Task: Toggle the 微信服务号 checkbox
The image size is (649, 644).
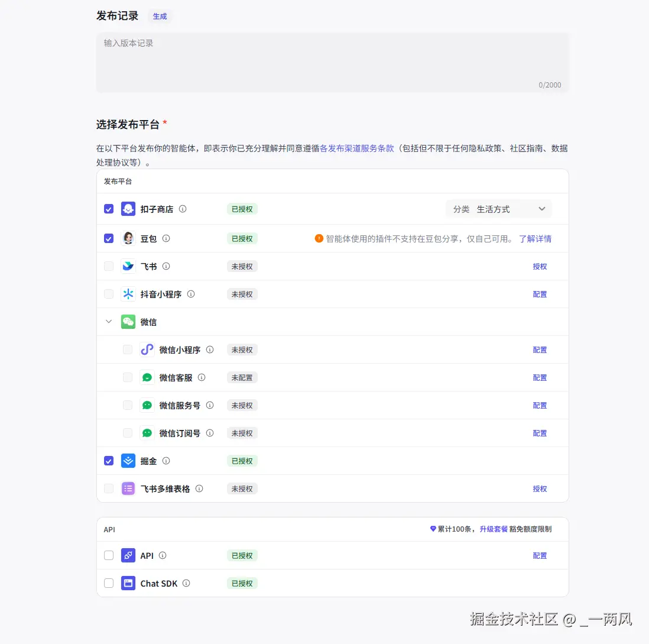Action: (128, 405)
